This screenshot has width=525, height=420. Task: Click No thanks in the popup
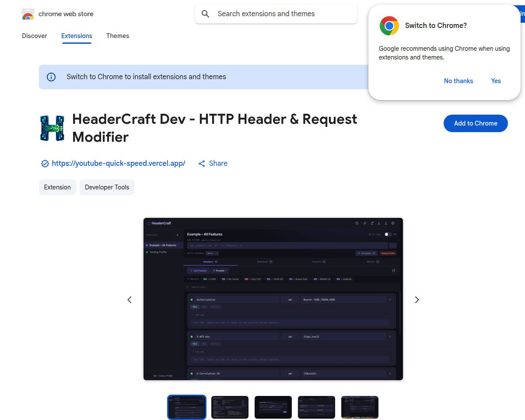pos(458,81)
